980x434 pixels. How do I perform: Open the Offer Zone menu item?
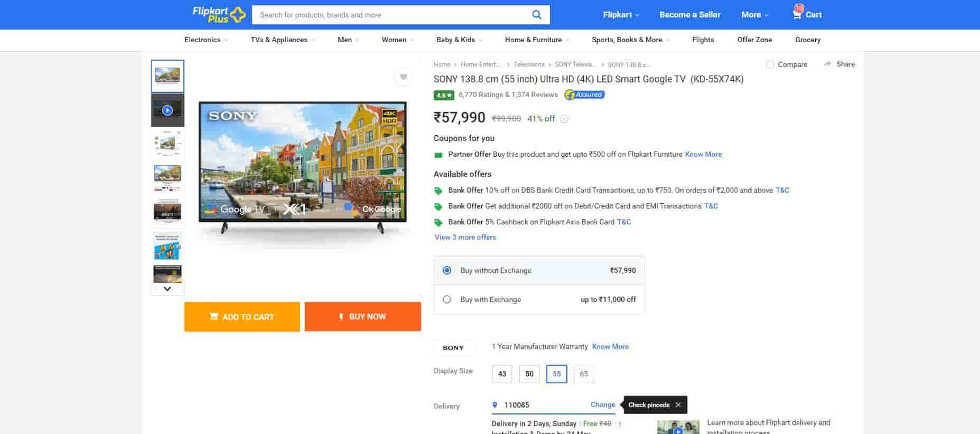pyautogui.click(x=754, y=40)
